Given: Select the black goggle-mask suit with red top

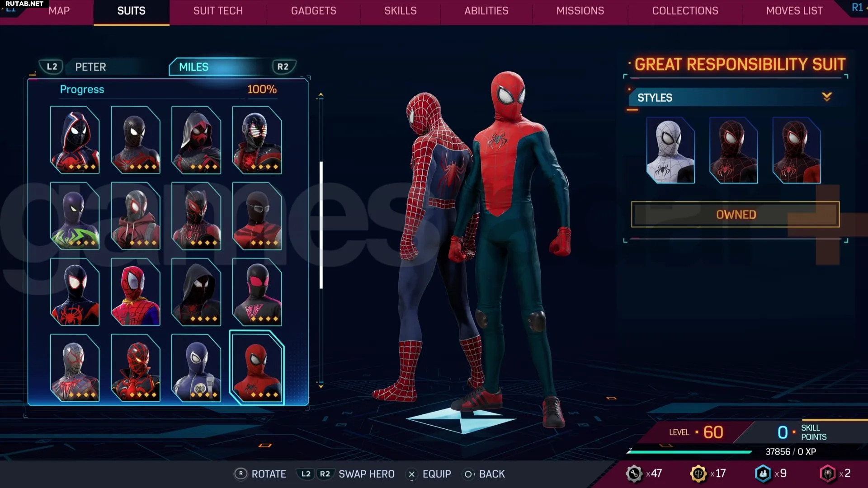Looking at the screenshot, I should coord(257,216).
